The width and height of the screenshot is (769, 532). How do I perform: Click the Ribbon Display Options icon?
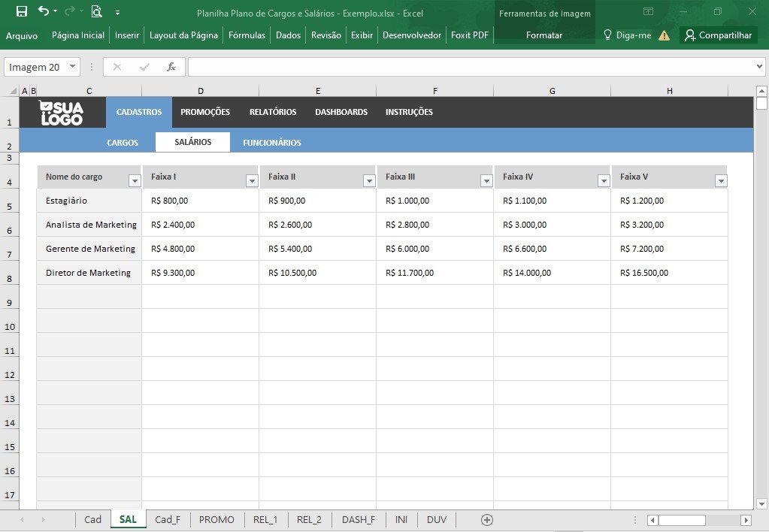(649, 11)
